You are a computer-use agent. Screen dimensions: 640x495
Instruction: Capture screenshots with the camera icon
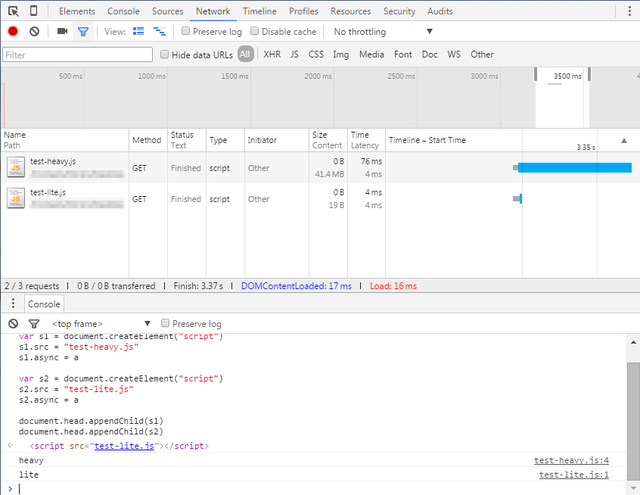(x=62, y=31)
